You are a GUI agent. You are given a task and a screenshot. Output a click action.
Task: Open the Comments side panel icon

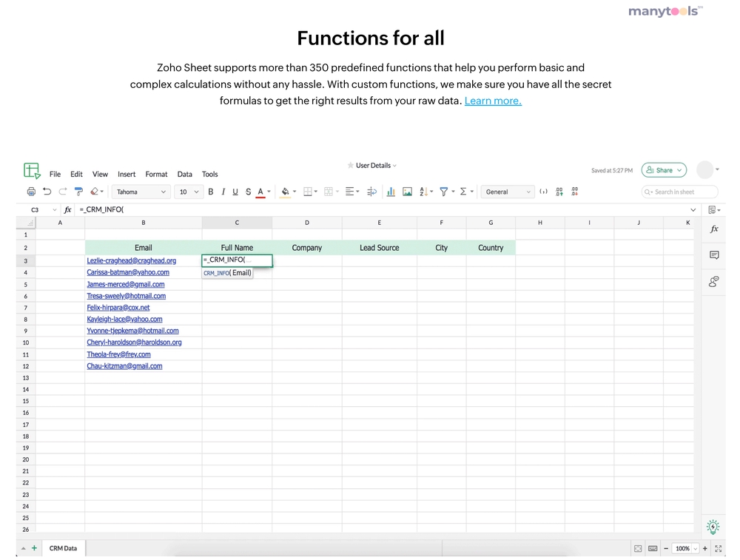pyautogui.click(x=714, y=255)
